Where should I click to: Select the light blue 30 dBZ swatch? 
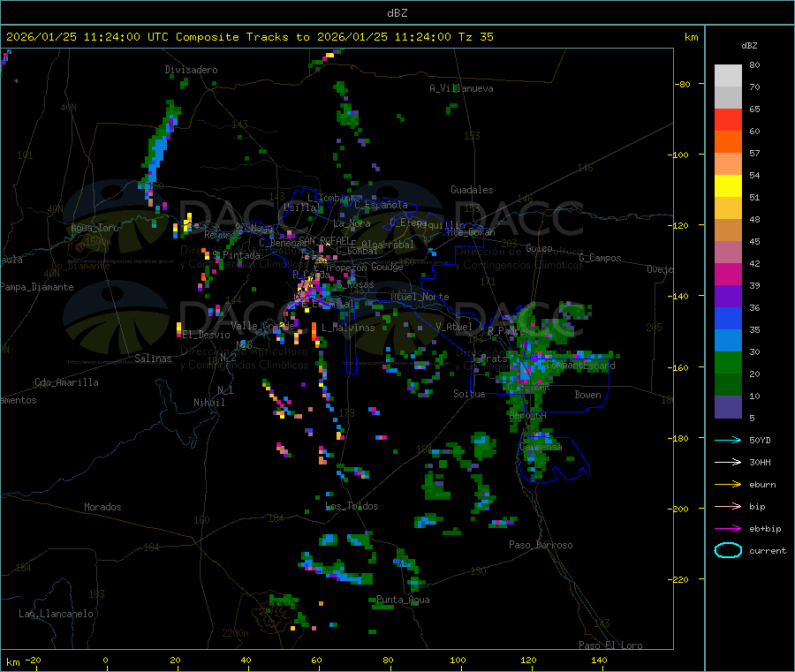pos(728,341)
